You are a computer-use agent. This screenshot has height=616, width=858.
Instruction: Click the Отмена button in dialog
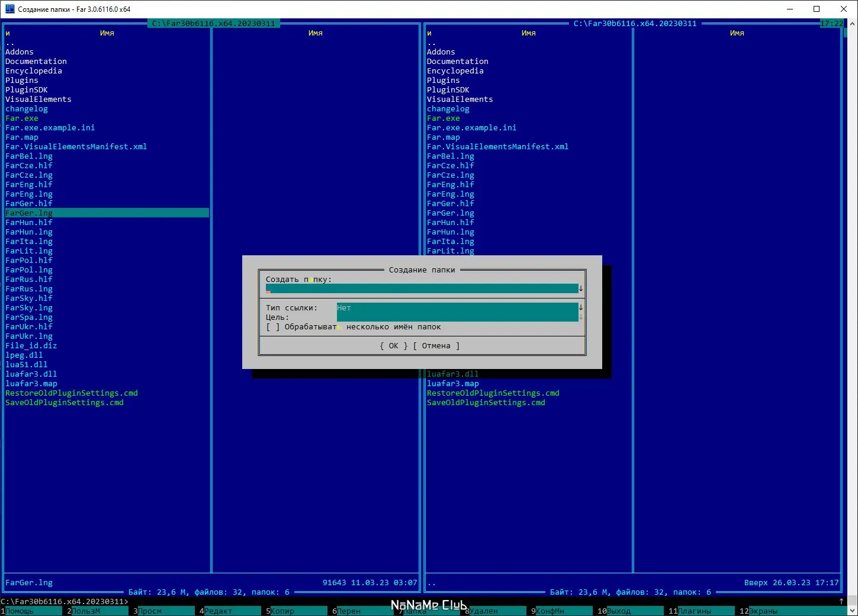(436, 346)
